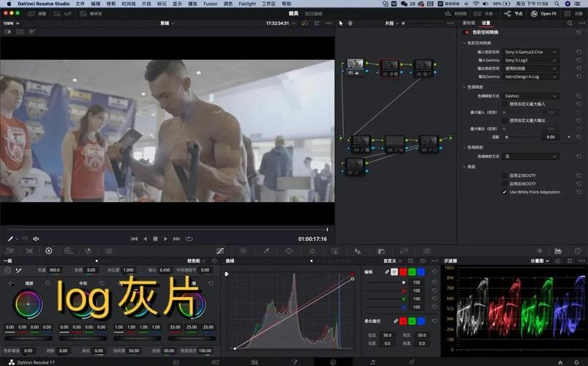
Task: Toggle the red curve channel button
Action: (x=403, y=272)
